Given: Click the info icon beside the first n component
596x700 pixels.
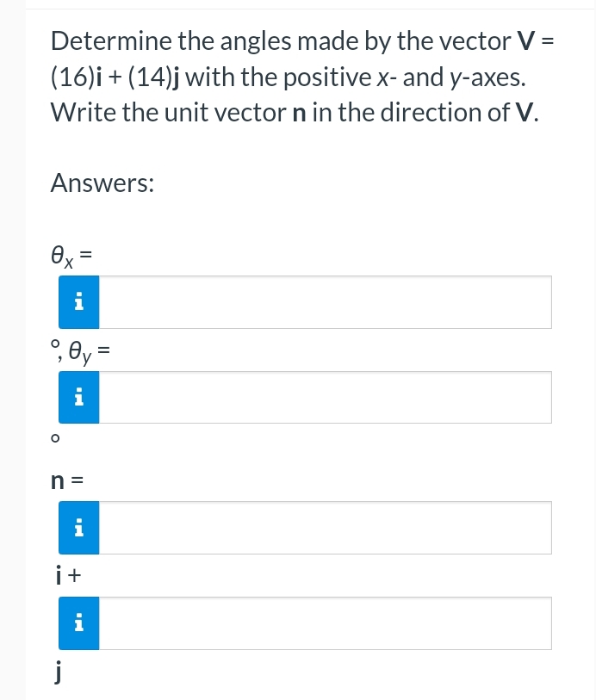Looking at the screenshot, I should (x=78, y=527).
